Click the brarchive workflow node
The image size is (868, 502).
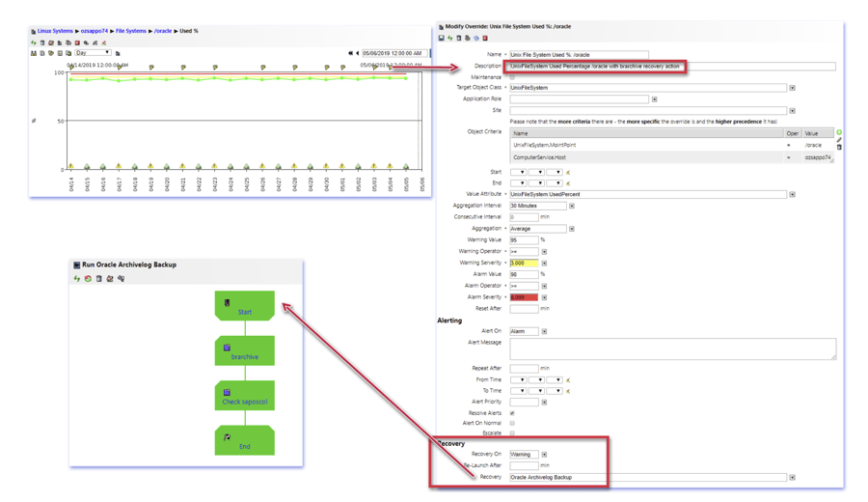244,351
